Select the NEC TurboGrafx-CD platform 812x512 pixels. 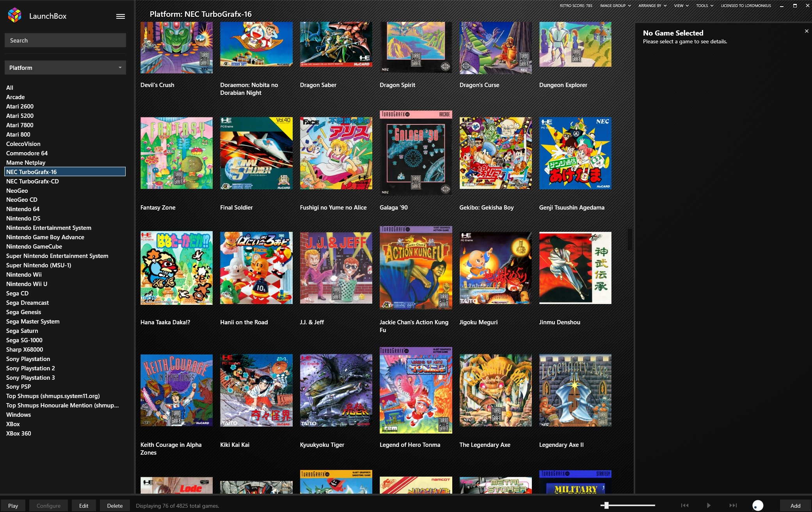point(32,181)
